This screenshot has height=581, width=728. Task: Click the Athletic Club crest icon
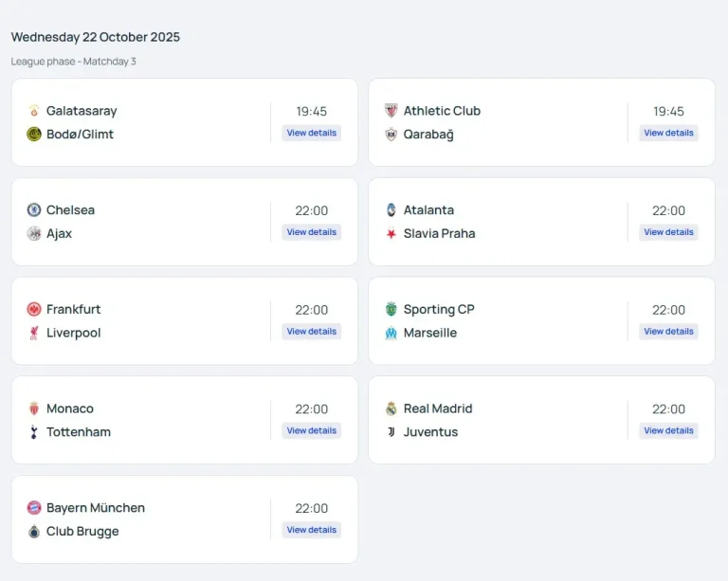[391, 111]
